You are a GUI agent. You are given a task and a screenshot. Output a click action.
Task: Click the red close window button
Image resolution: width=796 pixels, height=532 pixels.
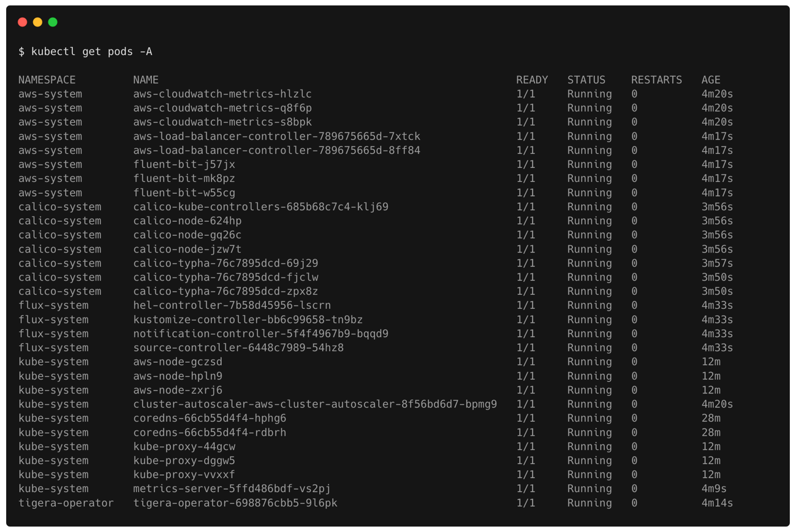[x=23, y=22]
